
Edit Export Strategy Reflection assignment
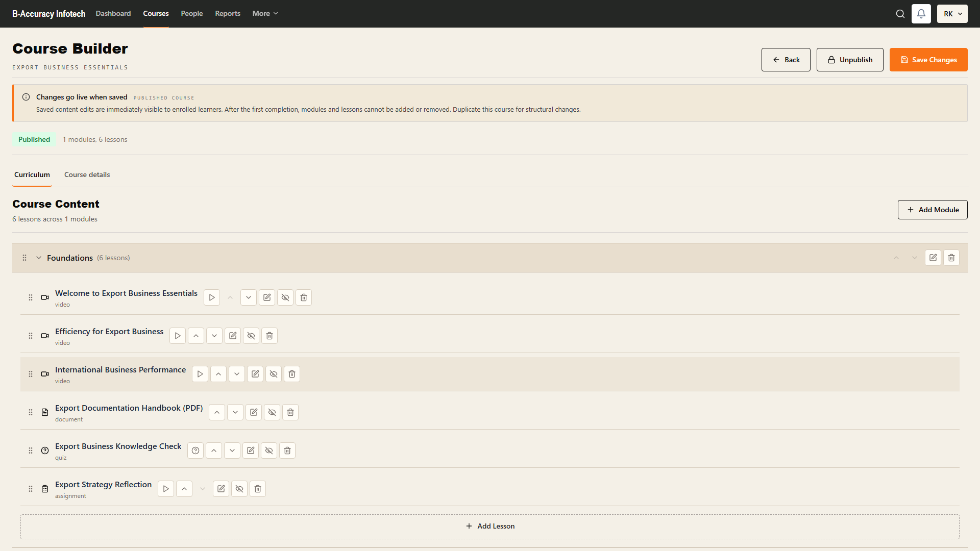pos(221,489)
